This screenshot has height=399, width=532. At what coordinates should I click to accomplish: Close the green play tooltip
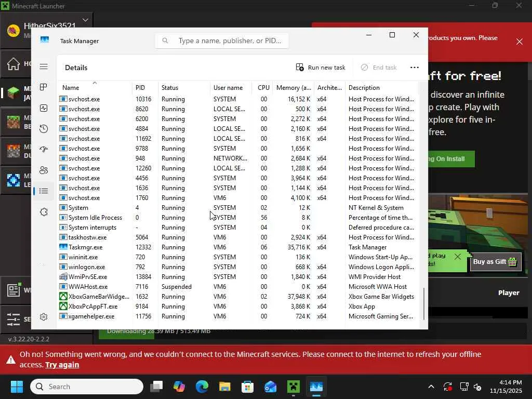point(457,257)
